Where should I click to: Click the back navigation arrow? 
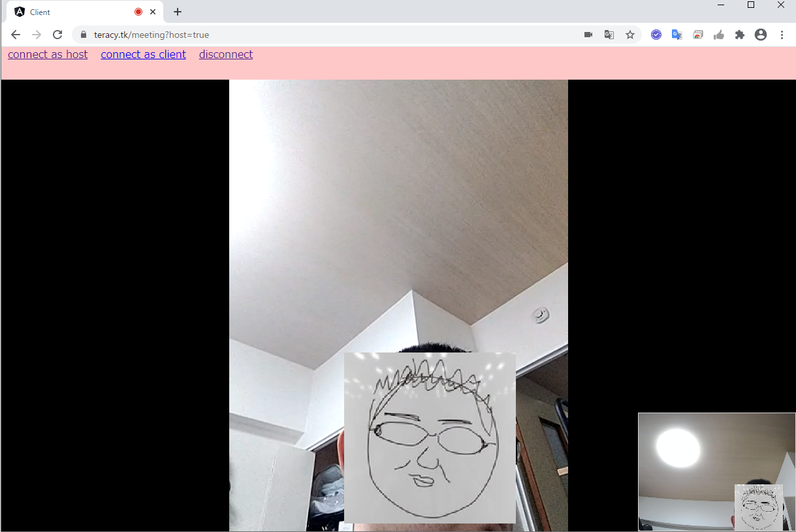16,35
